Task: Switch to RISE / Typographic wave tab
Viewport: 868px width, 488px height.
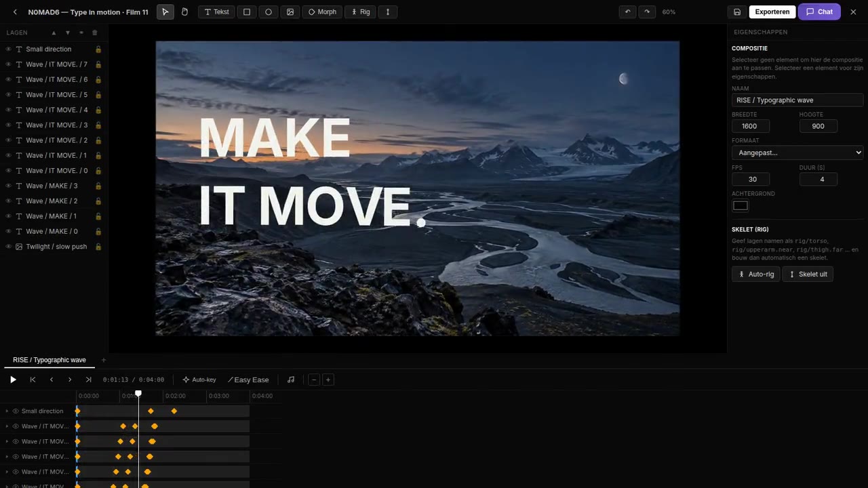Action: pyautogui.click(x=50, y=360)
